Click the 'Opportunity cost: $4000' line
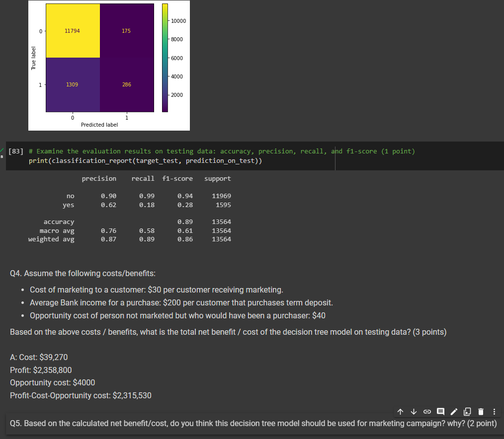Viewport: 504px width, 439px height. pos(52,382)
